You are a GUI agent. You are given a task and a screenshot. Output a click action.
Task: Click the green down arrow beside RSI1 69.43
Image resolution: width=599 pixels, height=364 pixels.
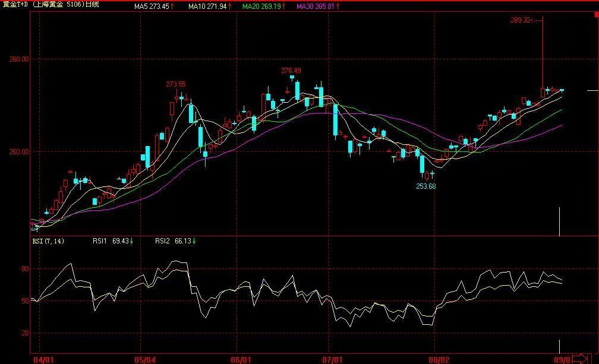point(131,241)
